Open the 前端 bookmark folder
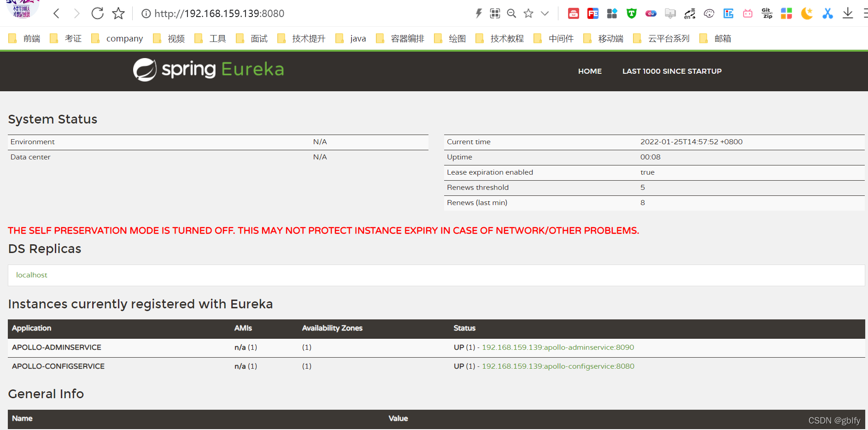This screenshot has width=868, height=430. (x=24, y=39)
